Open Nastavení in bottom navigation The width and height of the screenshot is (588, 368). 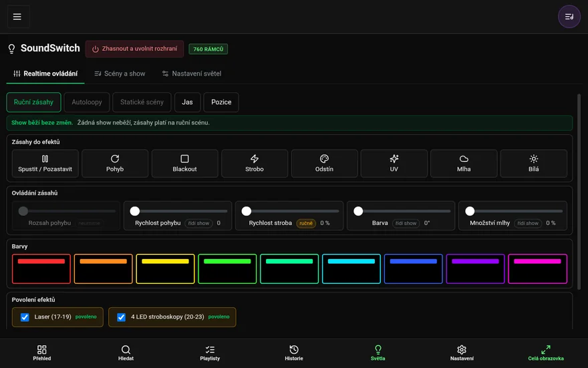click(462, 353)
